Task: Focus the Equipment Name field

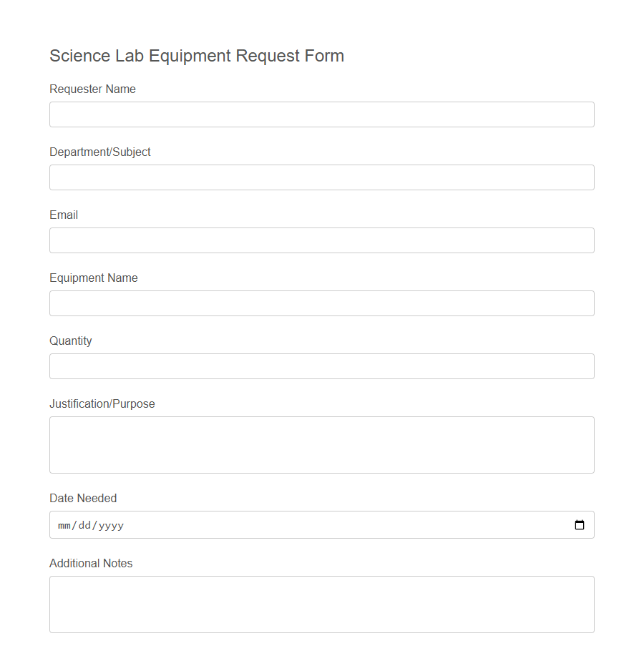Action: coord(321,303)
